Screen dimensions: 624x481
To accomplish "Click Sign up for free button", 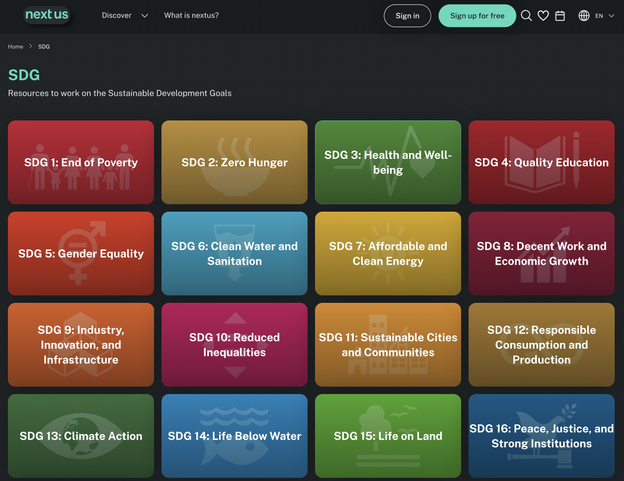I will click(477, 16).
